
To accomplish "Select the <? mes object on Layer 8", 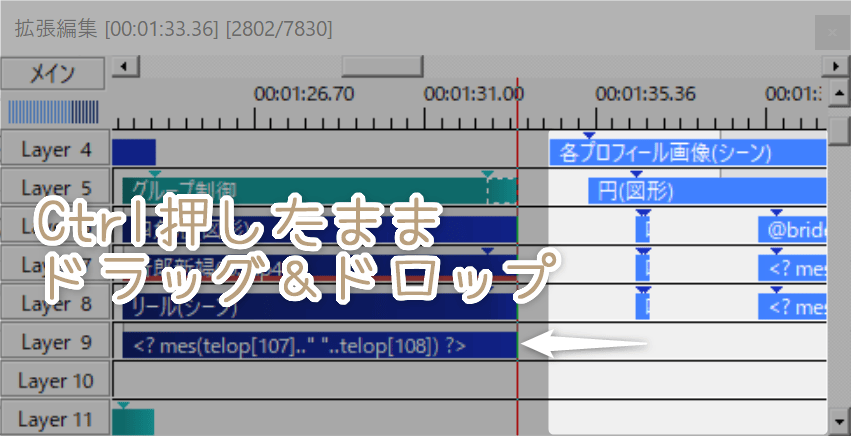I will 792,307.
